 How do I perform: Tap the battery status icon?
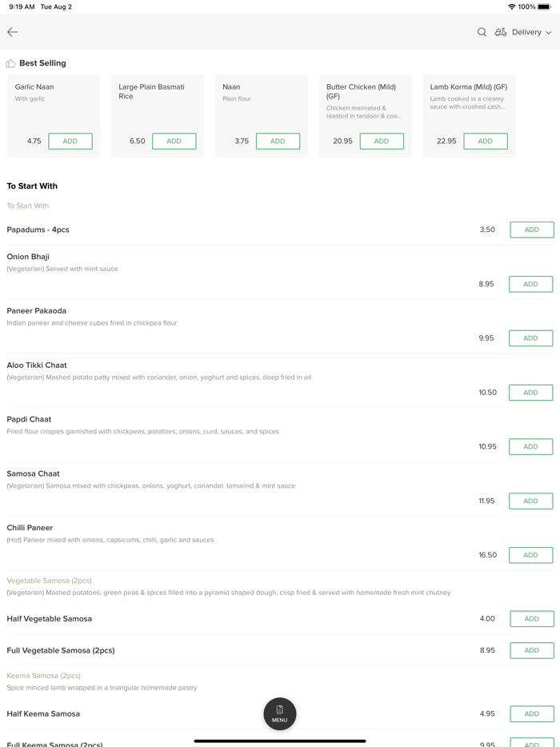545,6
